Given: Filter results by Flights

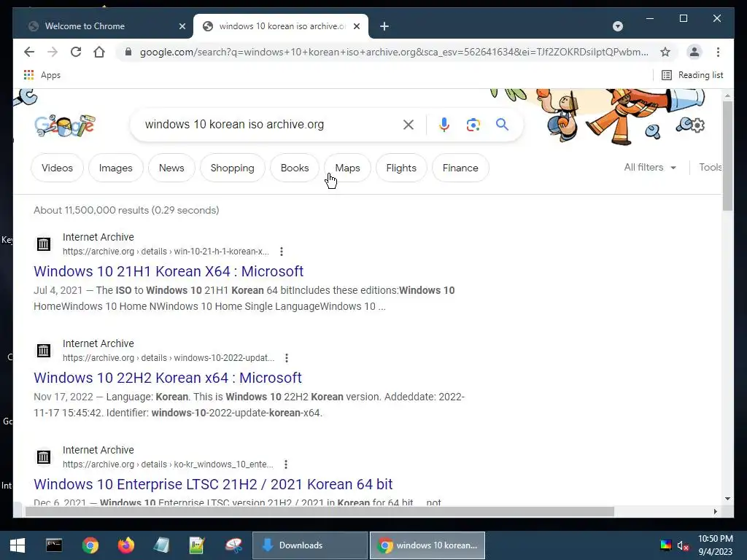Looking at the screenshot, I should click(x=401, y=168).
